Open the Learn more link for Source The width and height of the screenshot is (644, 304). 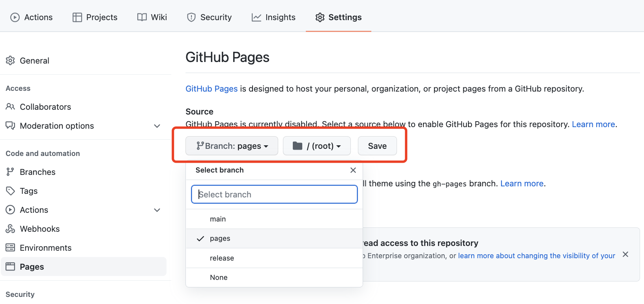tap(593, 124)
